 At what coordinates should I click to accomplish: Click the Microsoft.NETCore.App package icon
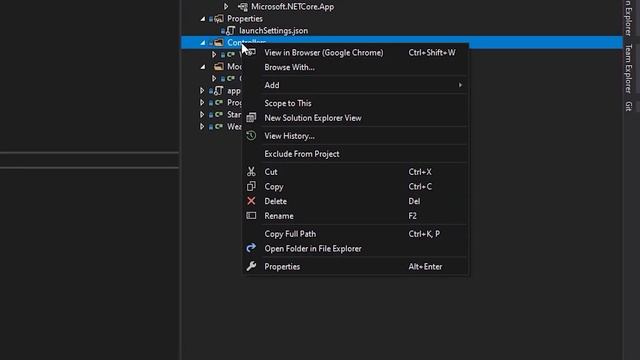pos(242,7)
